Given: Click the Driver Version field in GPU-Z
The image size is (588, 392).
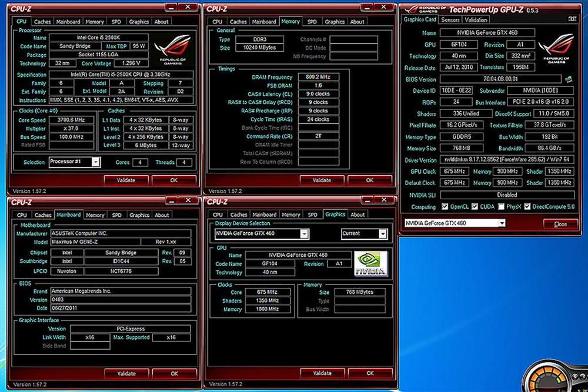Looking at the screenshot, I should [507, 160].
